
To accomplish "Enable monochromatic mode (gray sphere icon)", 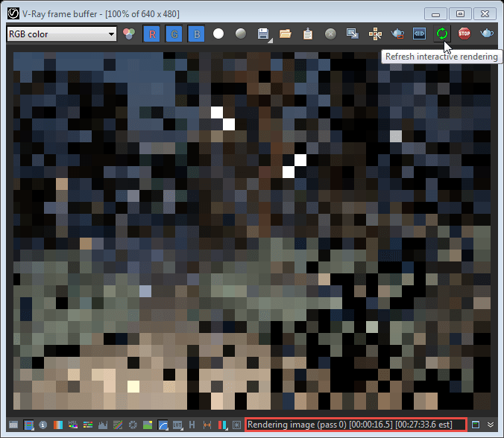I will (x=240, y=34).
